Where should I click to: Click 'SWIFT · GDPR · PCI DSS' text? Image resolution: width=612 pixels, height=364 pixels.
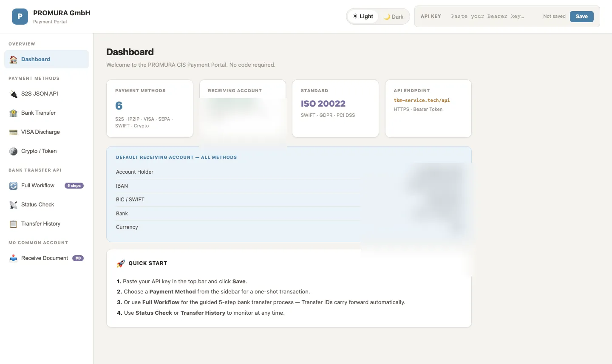[328, 115]
